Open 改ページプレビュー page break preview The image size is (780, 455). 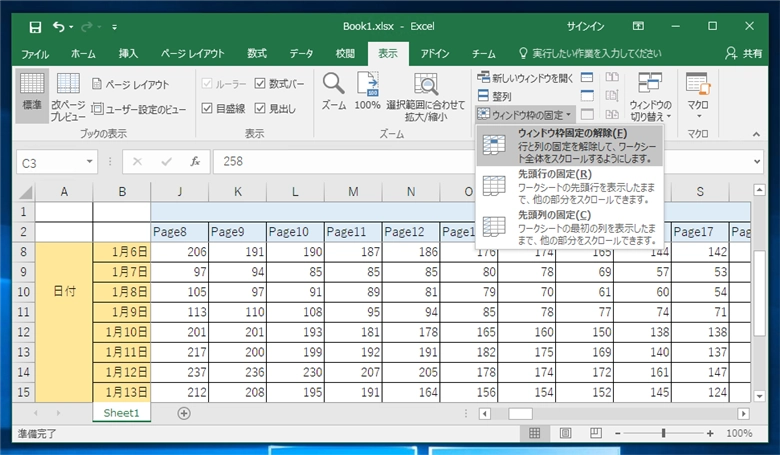click(x=68, y=95)
